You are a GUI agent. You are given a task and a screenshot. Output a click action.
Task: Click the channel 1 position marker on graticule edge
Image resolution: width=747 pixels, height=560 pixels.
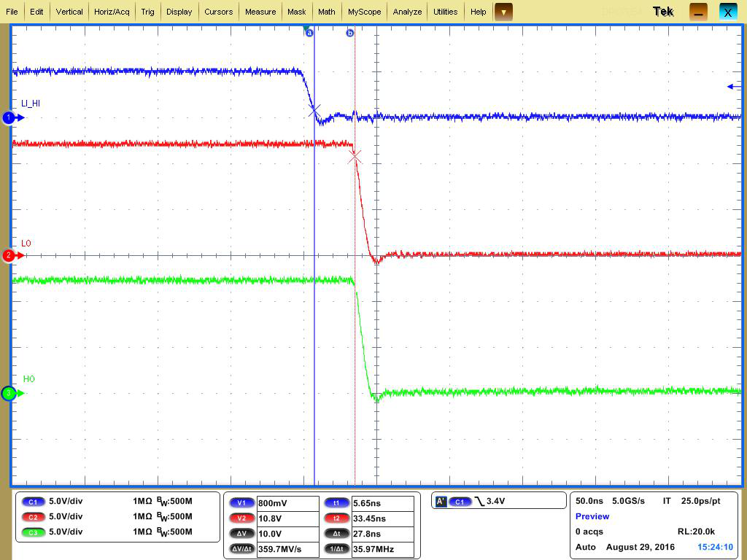(7, 117)
